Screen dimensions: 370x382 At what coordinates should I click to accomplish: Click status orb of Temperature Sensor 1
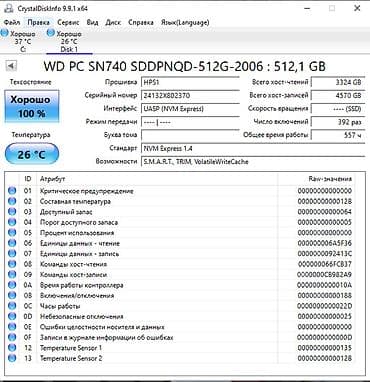(x=12, y=348)
